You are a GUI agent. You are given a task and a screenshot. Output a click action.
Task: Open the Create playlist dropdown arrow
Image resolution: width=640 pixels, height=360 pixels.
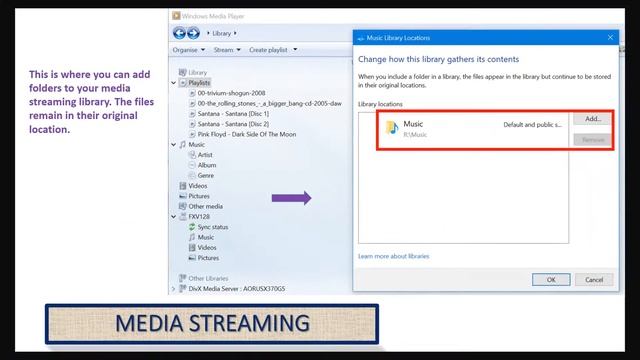pyautogui.click(x=295, y=50)
